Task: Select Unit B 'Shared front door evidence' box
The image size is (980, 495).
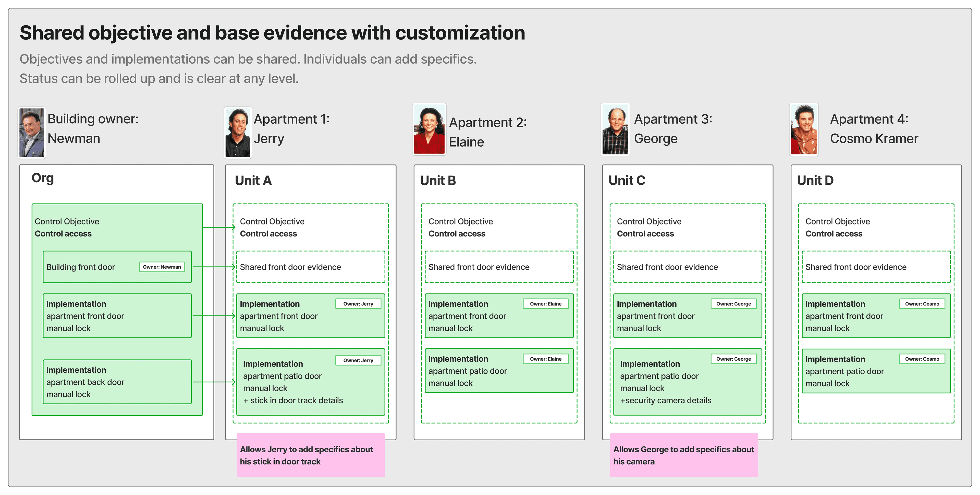Action: click(x=499, y=267)
